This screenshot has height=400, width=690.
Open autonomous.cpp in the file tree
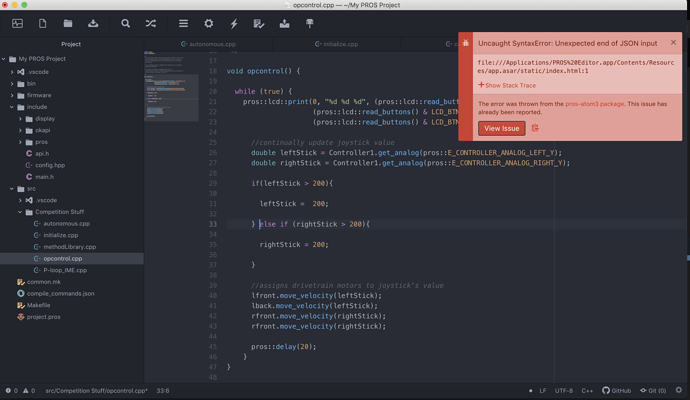coord(66,224)
